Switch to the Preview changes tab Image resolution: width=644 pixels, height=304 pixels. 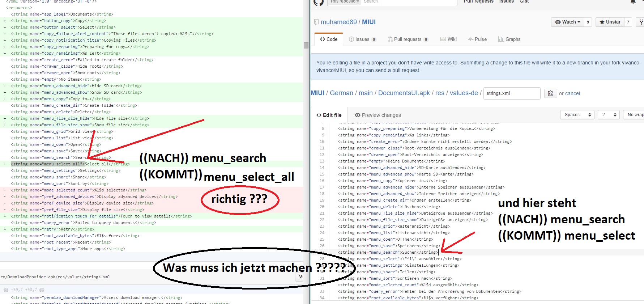378,115
